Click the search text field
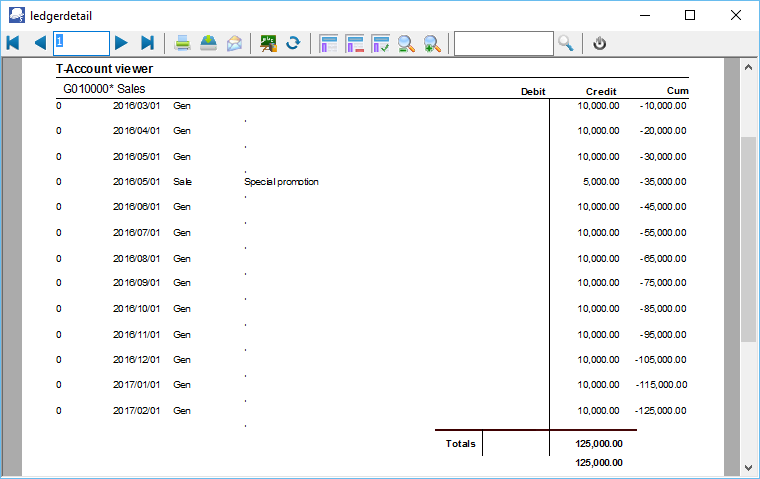 click(503, 43)
